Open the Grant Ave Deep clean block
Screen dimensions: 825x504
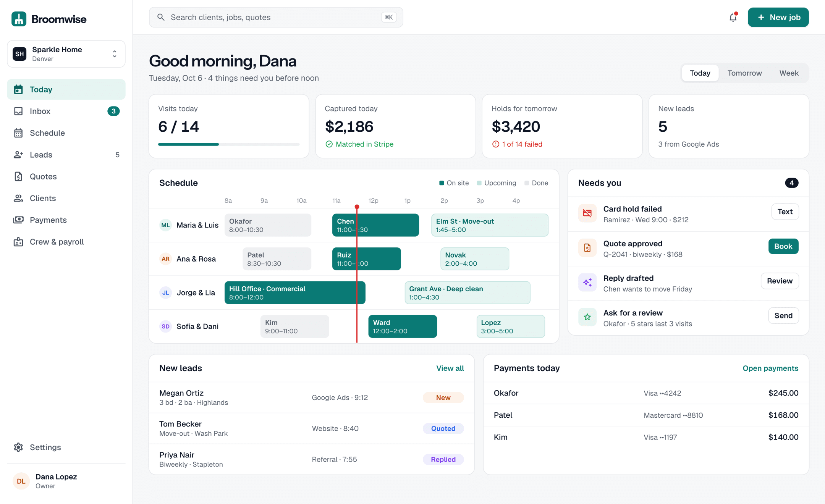click(x=467, y=292)
